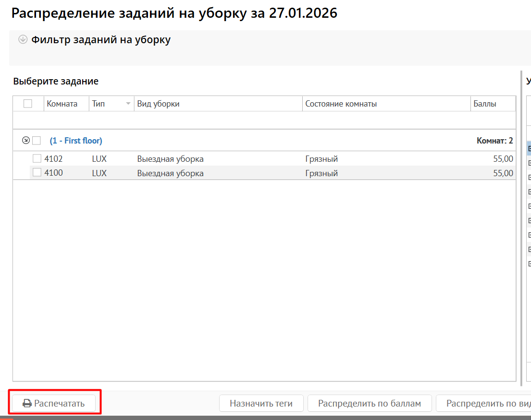Sort by the Комната column header

click(62, 104)
